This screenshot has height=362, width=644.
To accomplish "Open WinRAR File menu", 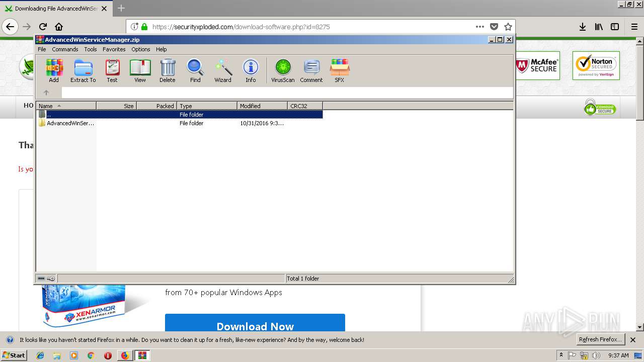I will [x=42, y=49].
